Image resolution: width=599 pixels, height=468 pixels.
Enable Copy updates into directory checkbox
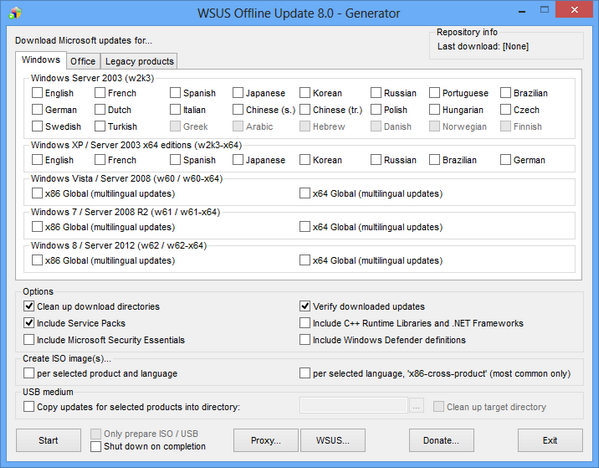tap(29, 406)
